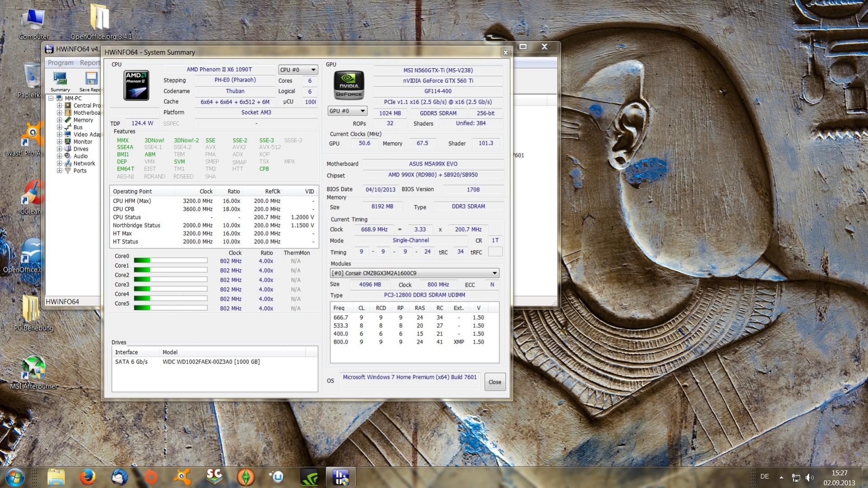Click the Interface column header in Drives

136,352
